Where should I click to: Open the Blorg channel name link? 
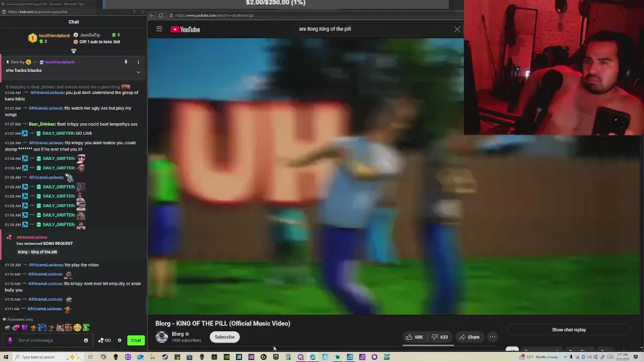point(178,334)
